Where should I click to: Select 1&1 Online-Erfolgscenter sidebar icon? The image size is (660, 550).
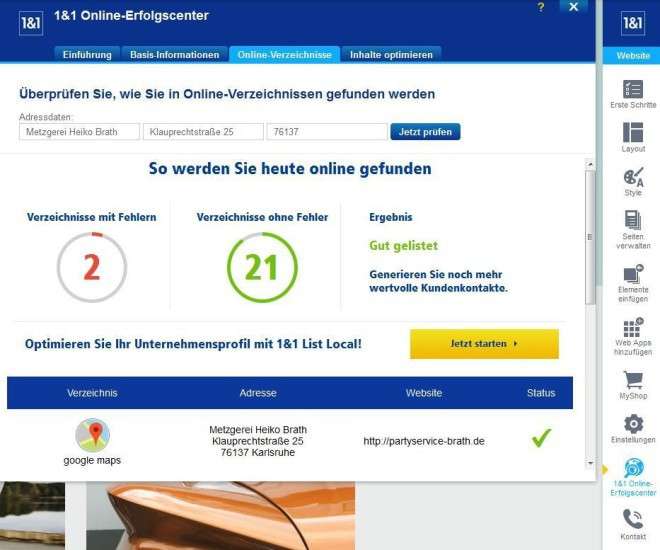[633, 468]
